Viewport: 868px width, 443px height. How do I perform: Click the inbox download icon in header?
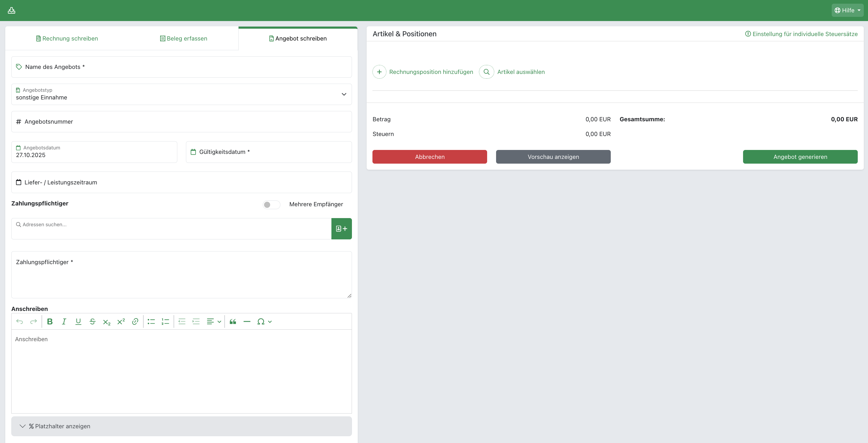12,11
